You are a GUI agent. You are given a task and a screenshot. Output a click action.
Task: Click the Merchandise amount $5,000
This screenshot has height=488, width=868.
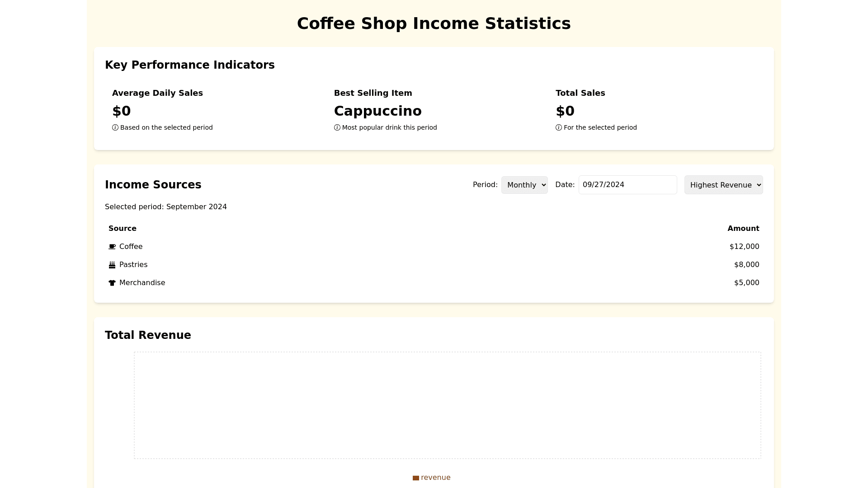point(746,283)
